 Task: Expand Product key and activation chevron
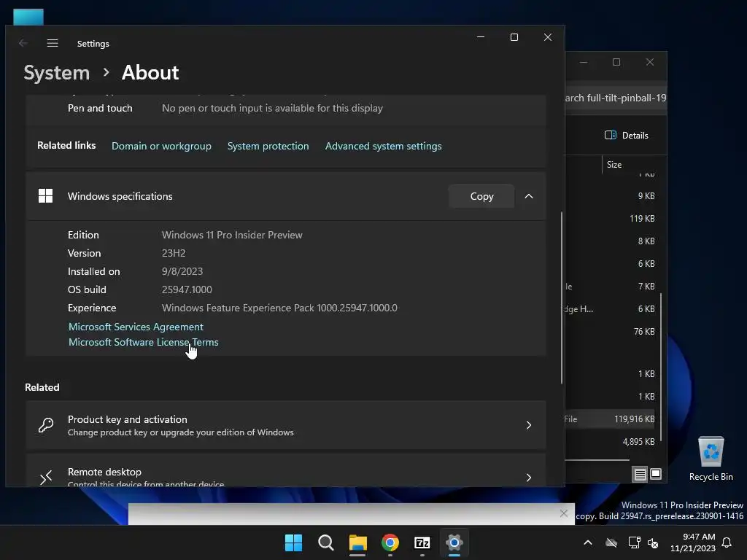528,425
